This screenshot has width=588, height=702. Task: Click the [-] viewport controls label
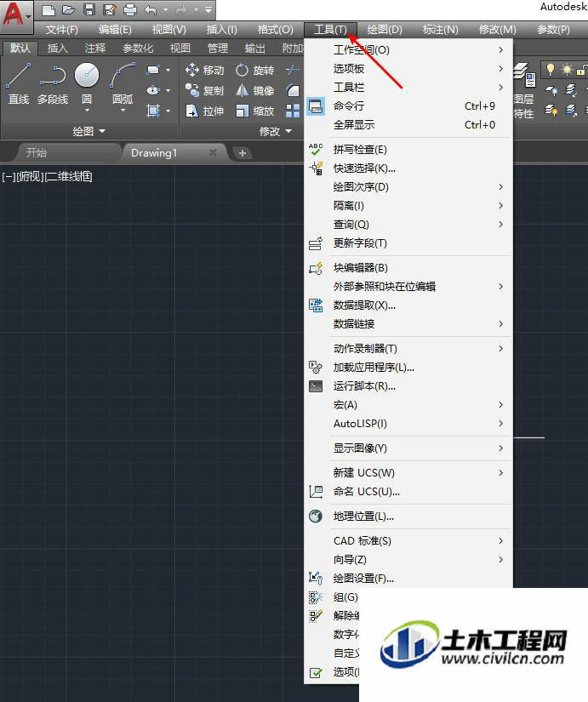(x=9, y=176)
